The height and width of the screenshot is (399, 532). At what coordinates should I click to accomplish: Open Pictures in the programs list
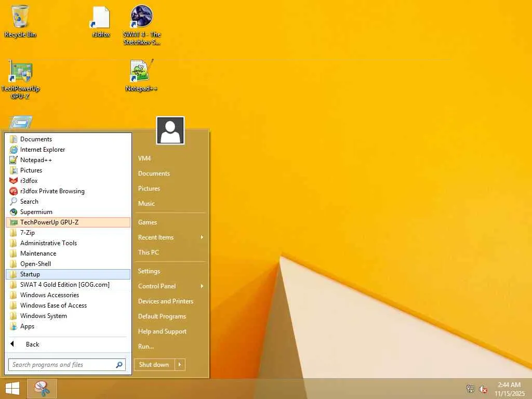pyautogui.click(x=68, y=170)
